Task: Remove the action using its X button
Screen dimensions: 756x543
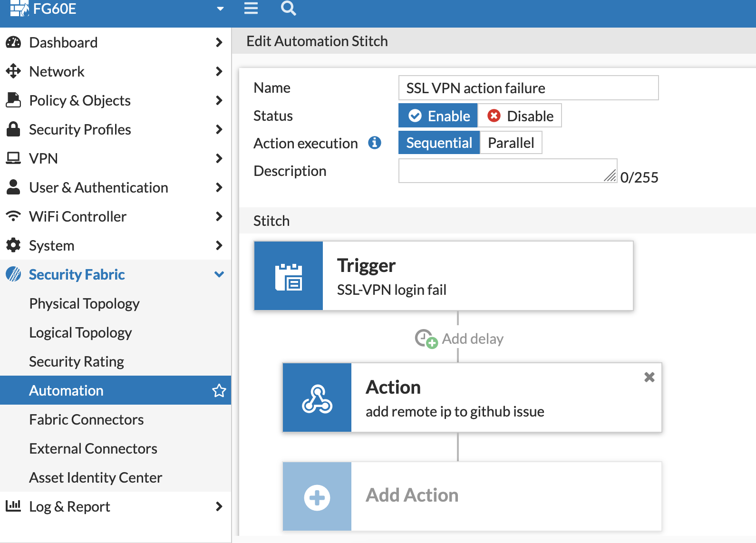Action: tap(649, 378)
